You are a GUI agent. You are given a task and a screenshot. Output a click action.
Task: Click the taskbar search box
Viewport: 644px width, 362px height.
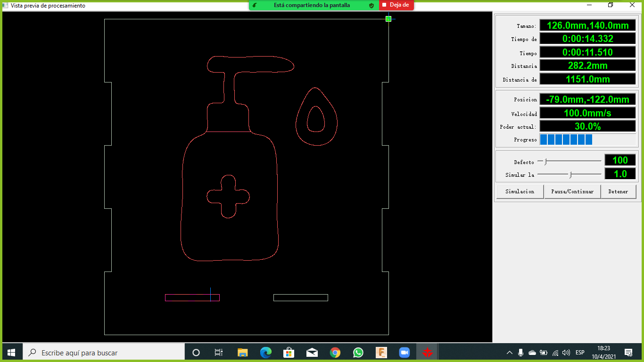pos(104,353)
